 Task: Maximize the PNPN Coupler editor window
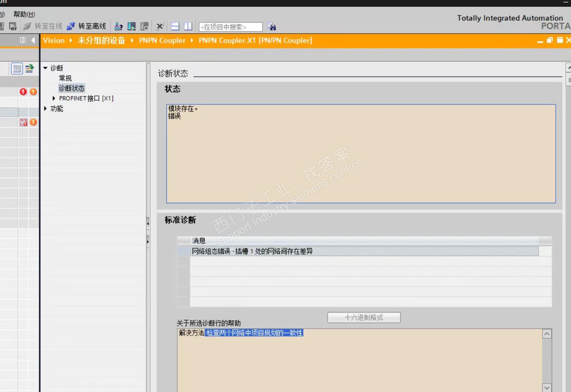click(559, 40)
